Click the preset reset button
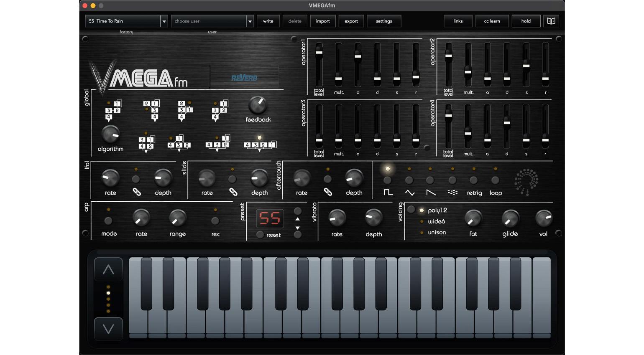The image size is (644, 355). (x=260, y=235)
